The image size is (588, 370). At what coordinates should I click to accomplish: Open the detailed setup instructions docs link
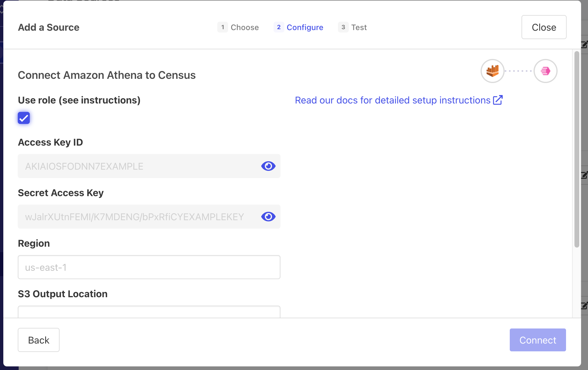392,100
